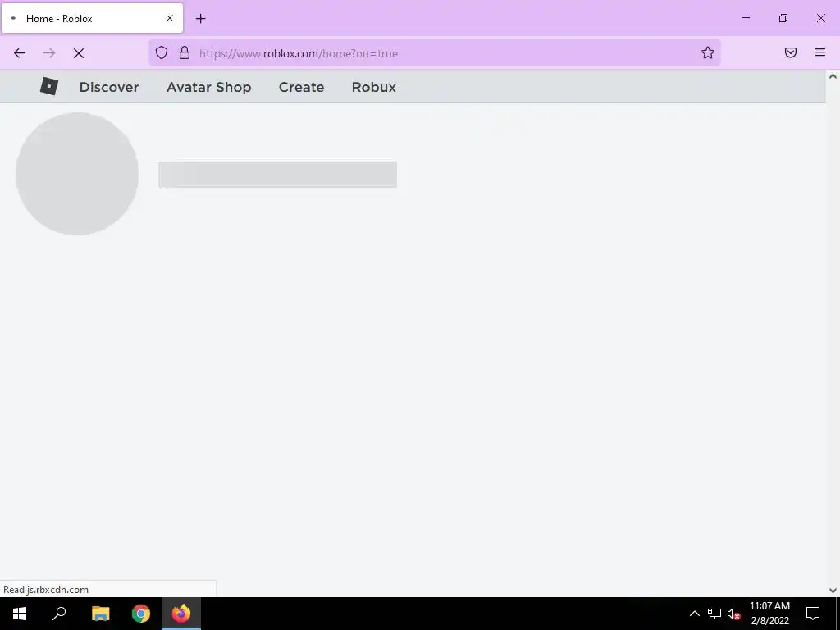
Task: Open the Robux page link
Action: (373, 87)
